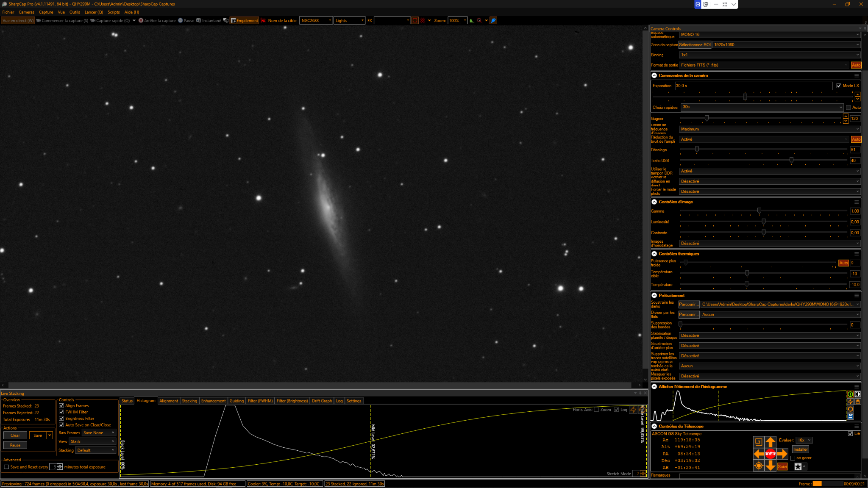Click the Trafic USB slider handle
The width and height of the screenshot is (868, 488).
click(x=791, y=161)
